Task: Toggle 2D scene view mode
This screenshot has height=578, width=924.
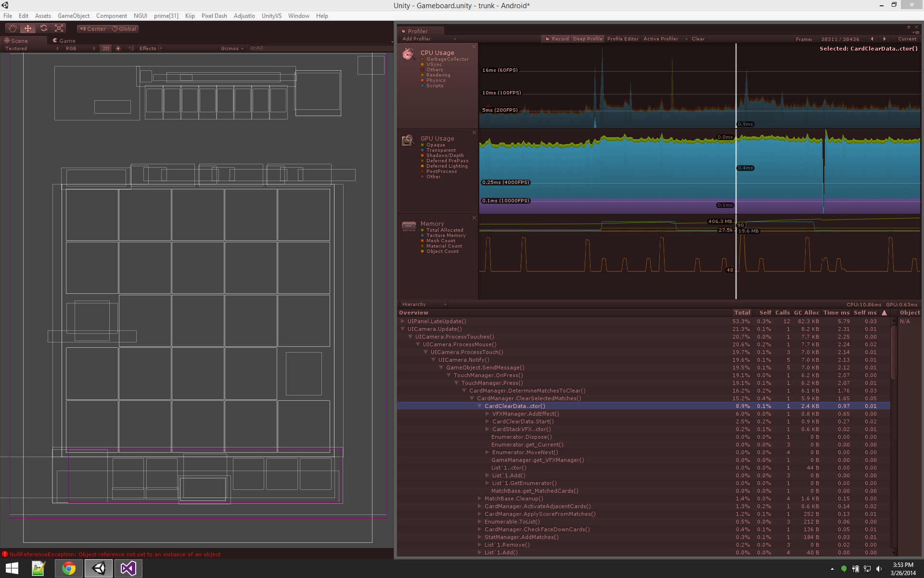Action: [106, 48]
